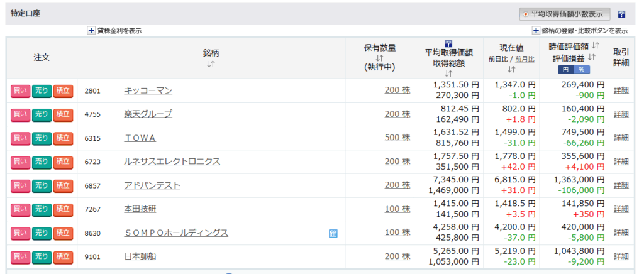This screenshot has width=644, height=274.
Task: Switch 評価損益 display to 円
Action: [565, 70]
